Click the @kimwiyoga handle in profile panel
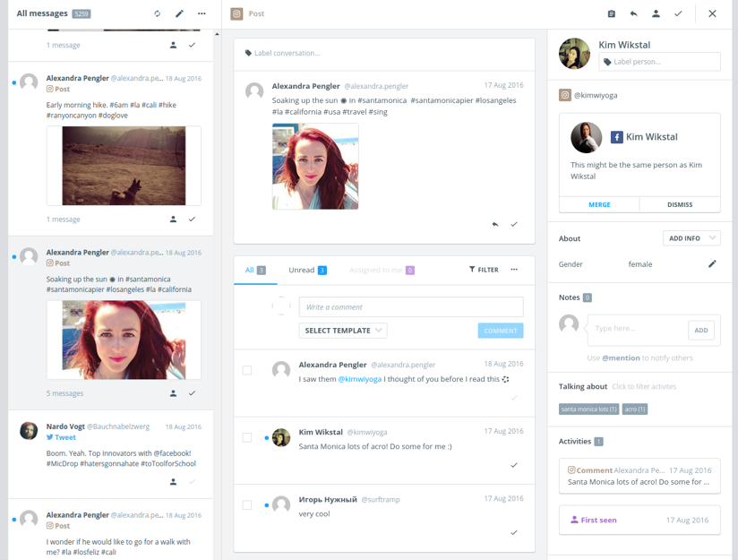 (x=596, y=95)
